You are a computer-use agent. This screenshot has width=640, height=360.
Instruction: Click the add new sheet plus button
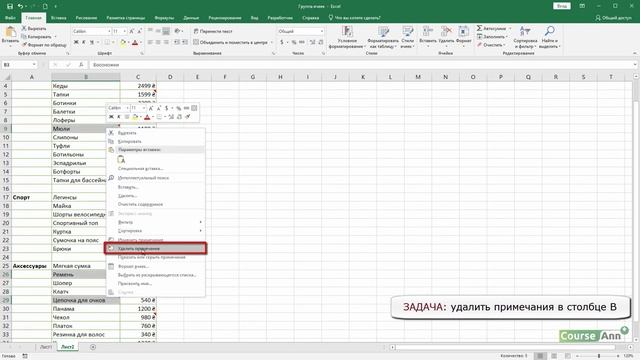[x=93, y=347]
